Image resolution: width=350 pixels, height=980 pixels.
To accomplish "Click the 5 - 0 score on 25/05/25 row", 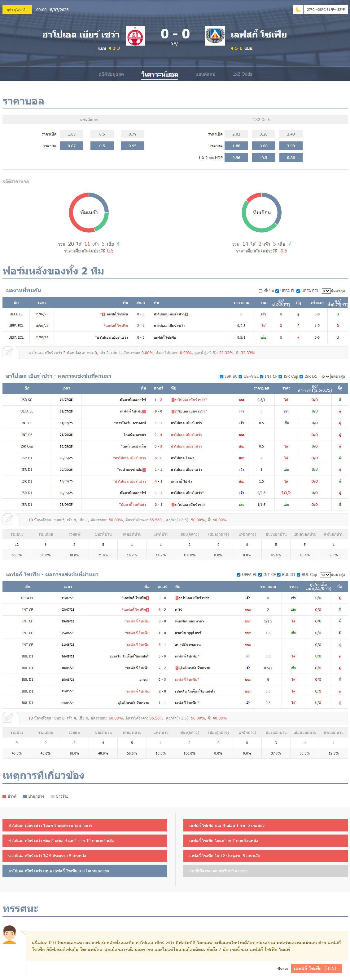I will [159, 458].
